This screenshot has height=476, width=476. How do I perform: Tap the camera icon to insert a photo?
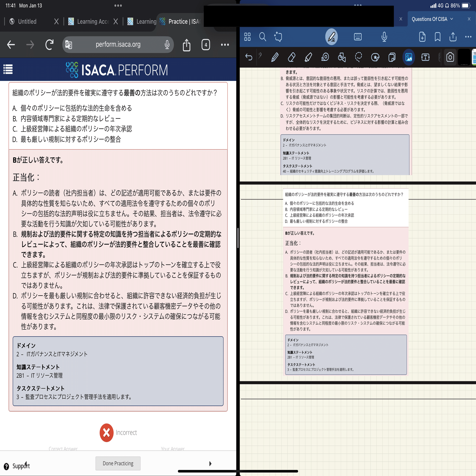click(450, 57)
